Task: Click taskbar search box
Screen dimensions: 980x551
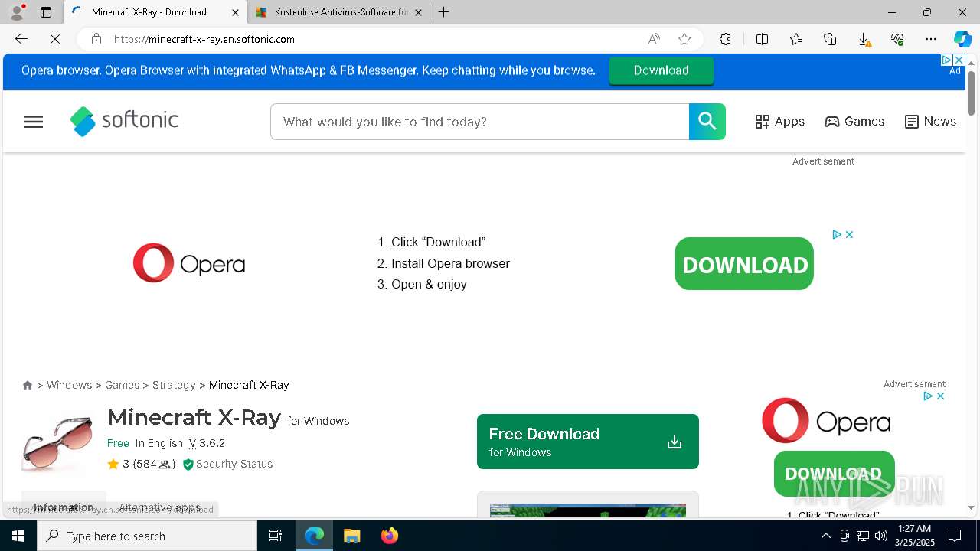Action: (x=147, y=536)
